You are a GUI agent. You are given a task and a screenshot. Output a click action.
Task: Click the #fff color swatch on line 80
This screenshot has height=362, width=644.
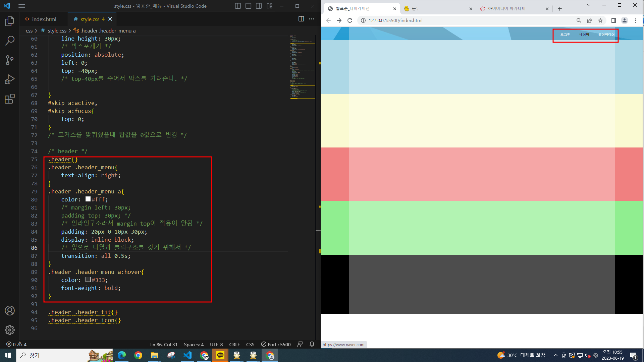tap(88, 199)
